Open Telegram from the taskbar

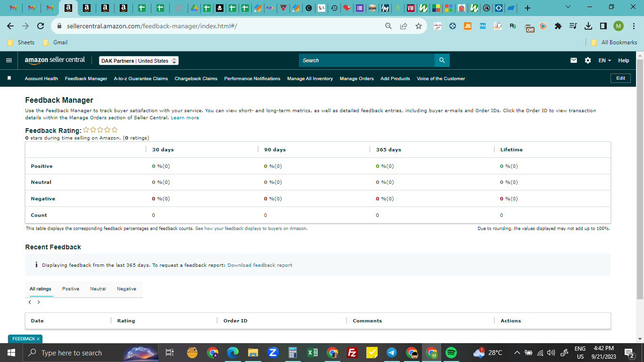(392, 353)
